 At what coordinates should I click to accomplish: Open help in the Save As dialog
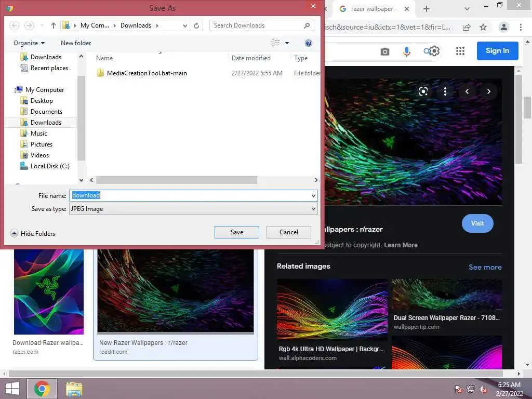(309, 43)
